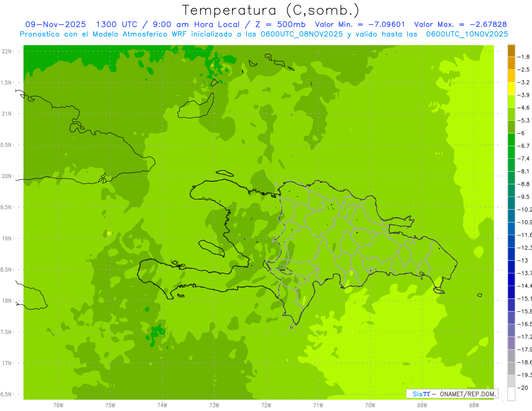
Task: Click the 71W longitude tick label
Action: point(318,405)
